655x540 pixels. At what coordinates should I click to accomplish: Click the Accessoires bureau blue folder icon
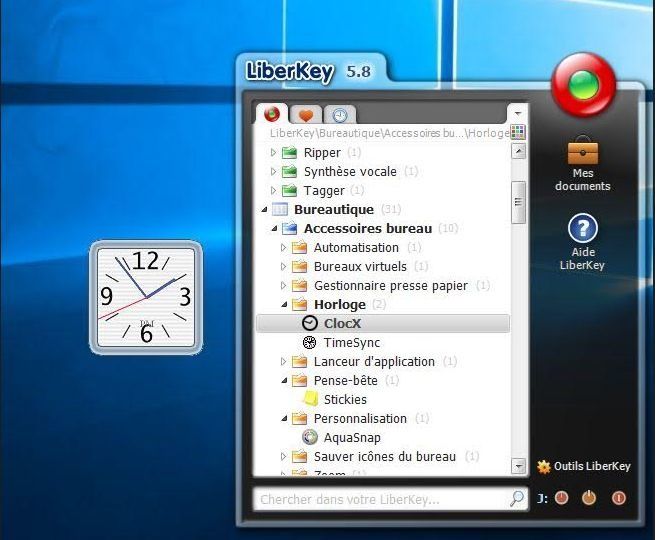[289, 228]
